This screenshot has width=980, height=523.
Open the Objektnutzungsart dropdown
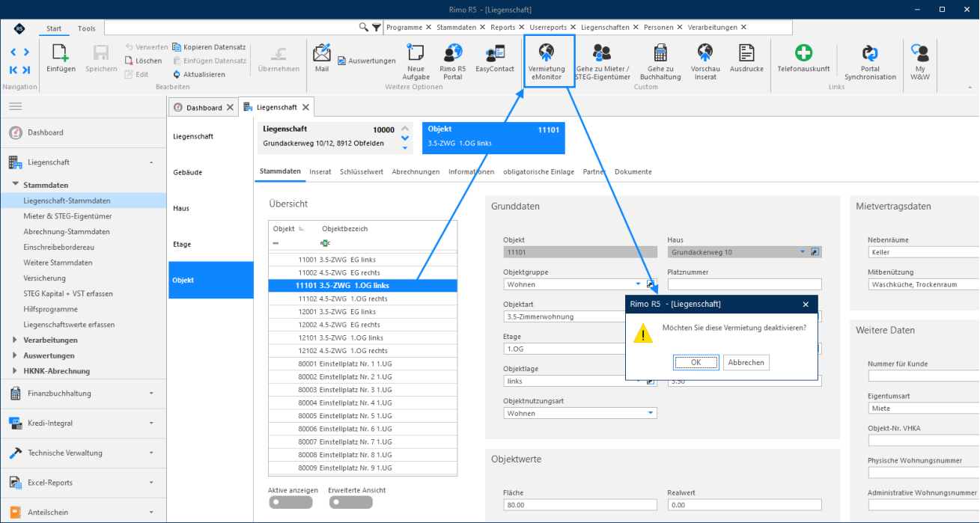click(651, 413)
